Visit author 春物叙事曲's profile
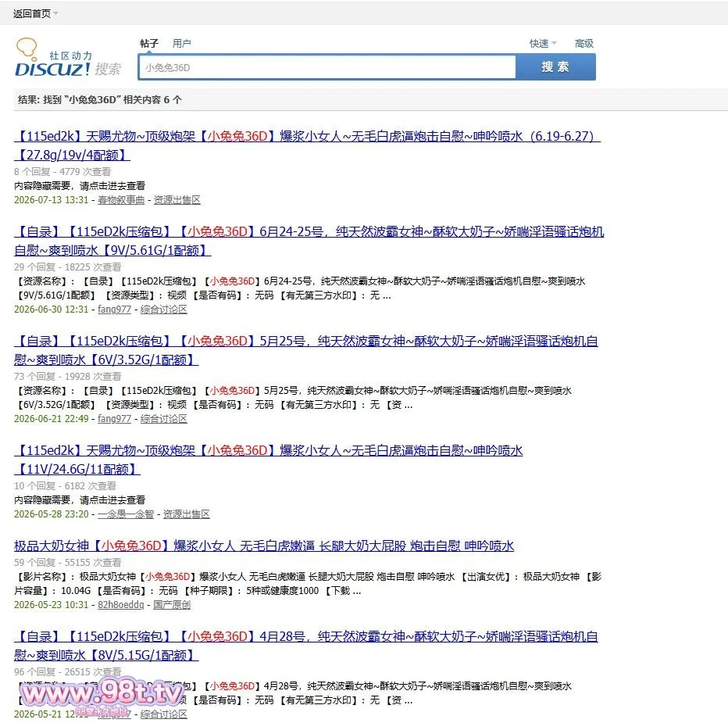728x723 pixels. pos(121,200)
